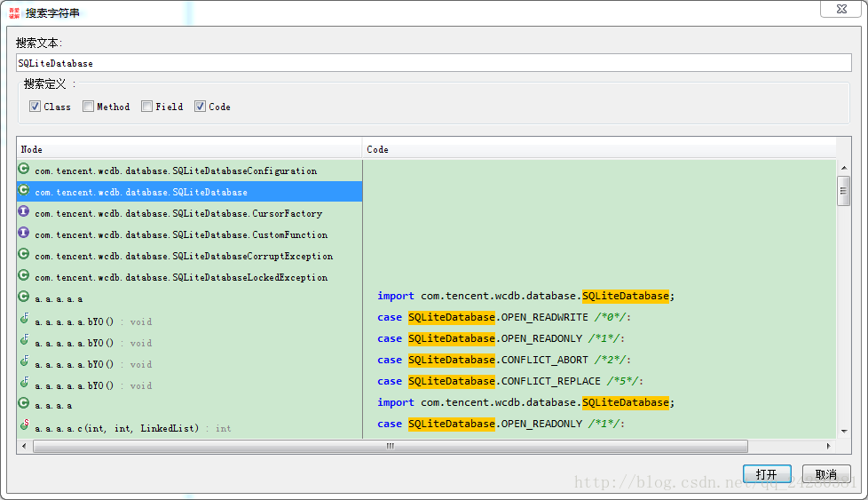Select the a.a.a.a.a class row
Image resolution: width=868 pixels, height=500 pixels.
(x=189, y=298)
